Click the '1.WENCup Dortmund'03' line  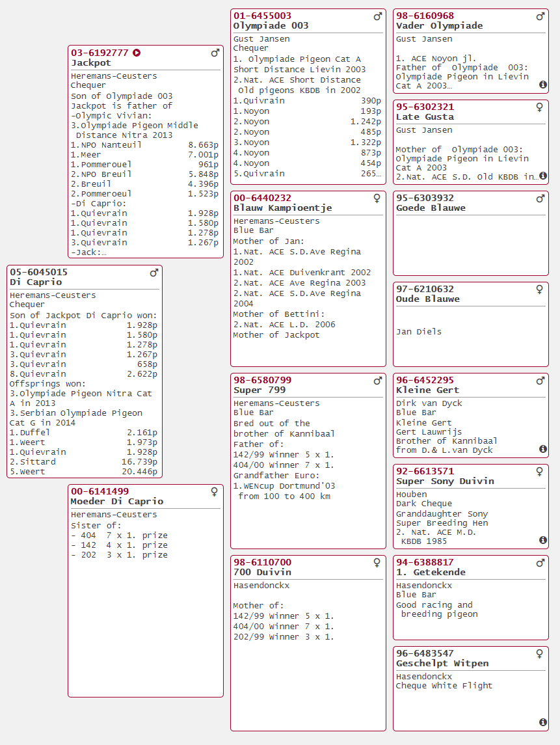[284, 486]
